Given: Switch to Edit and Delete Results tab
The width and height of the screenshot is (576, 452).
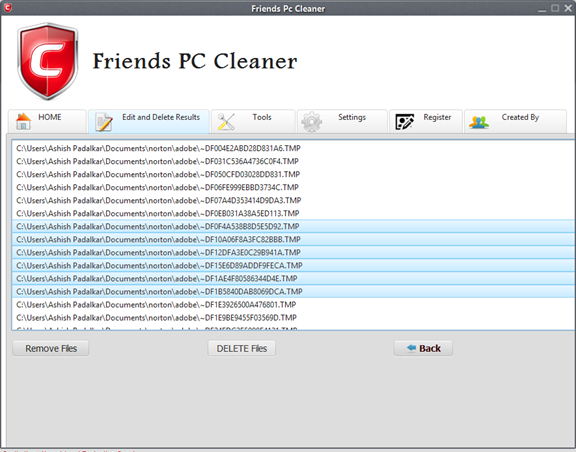Looking at the screenshot, I should (x=149, y=121).
